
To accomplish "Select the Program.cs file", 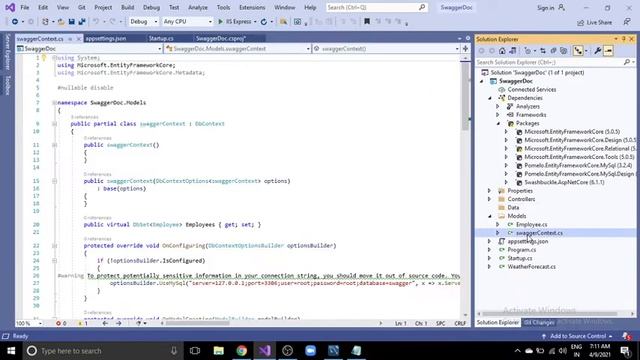I will tap(522, 250).
